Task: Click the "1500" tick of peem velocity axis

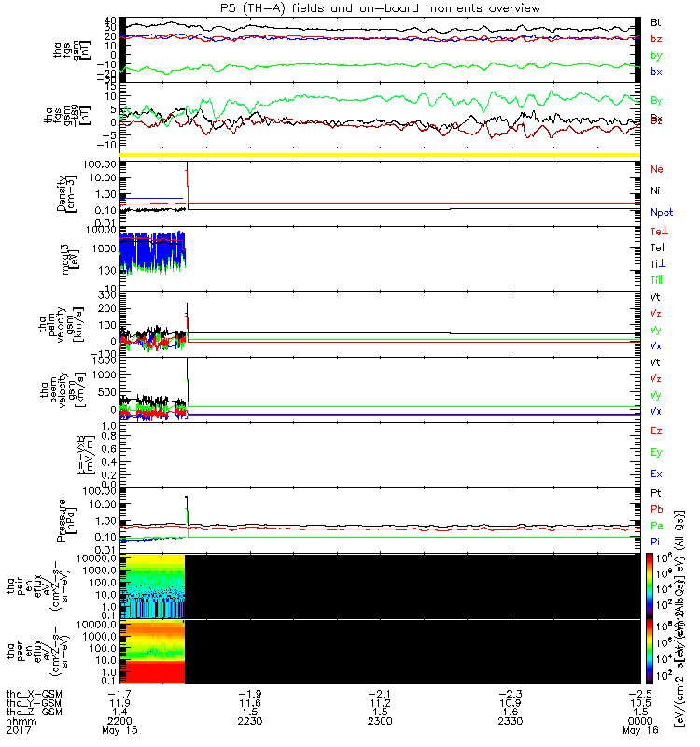Action: (x=105, y=360)
